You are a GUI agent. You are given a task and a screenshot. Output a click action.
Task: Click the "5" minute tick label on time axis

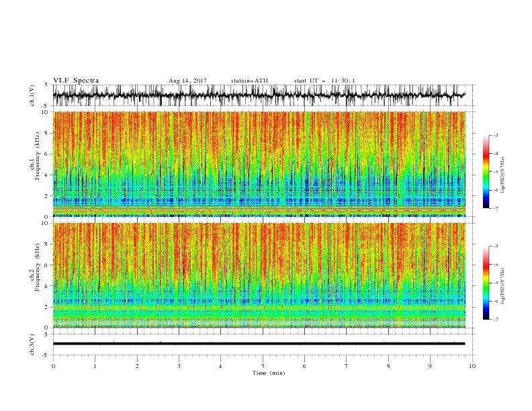(x=263, y=366)
